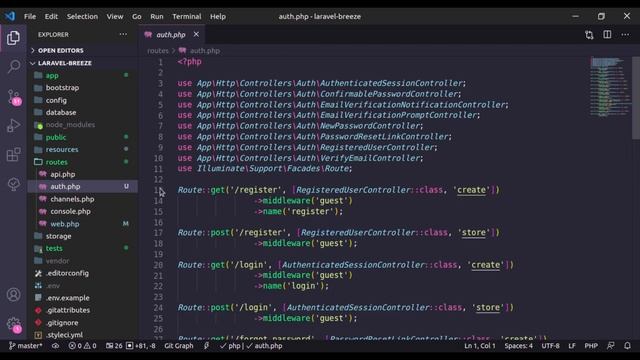
Task: Open Source Control view icon
Action: point(13,97)
